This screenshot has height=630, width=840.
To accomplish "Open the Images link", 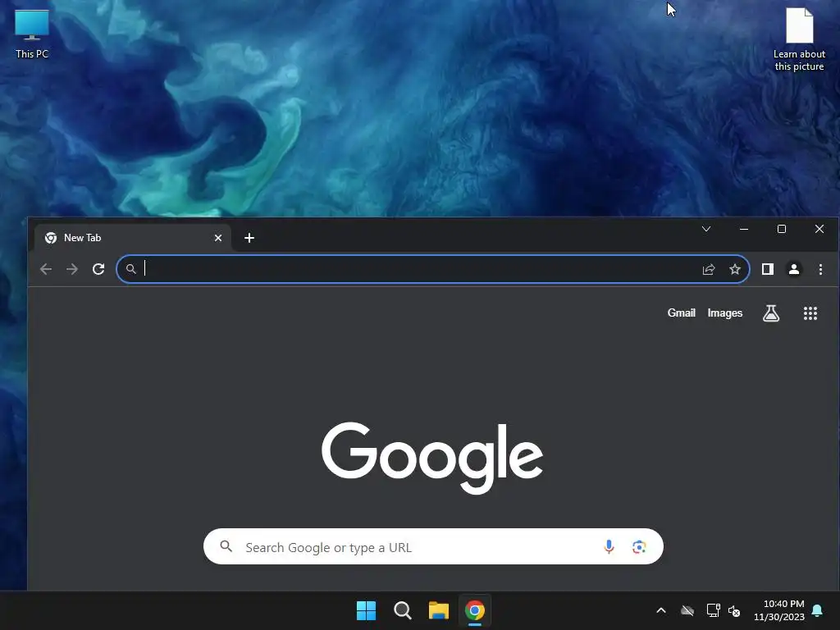I will click(x=725, y=313).
